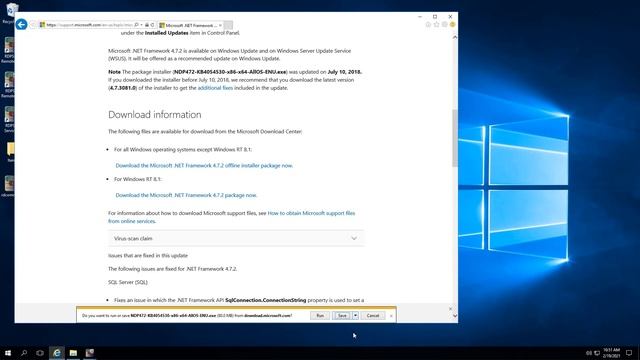Click the vertical scrollbar thumb
The height and width of the screenshot is (360, 640).
coord(455,138)
